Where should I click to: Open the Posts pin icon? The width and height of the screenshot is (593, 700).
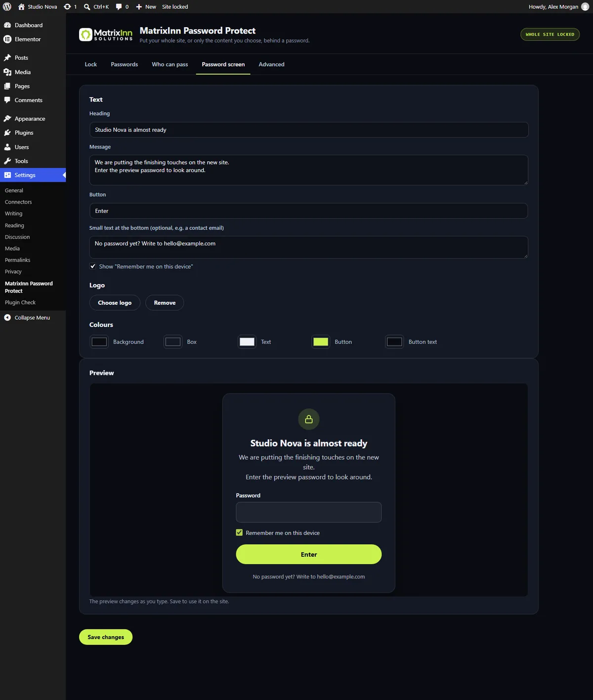click(x=7, y=58)
